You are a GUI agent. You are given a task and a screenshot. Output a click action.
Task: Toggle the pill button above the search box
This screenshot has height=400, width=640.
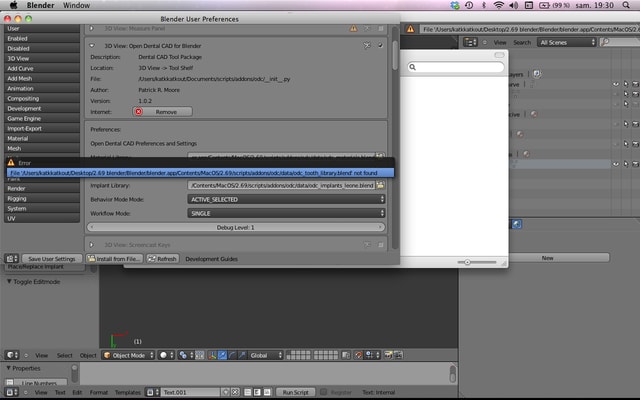(499, 55)
